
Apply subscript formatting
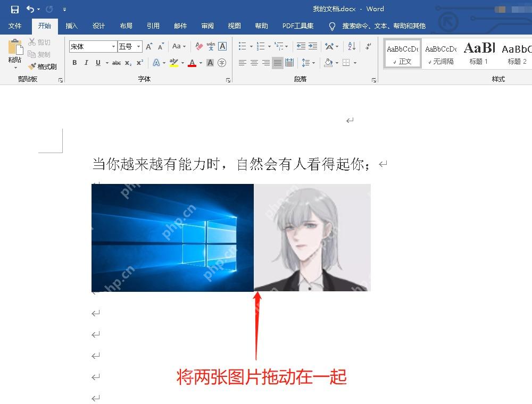[x=128, y=63]
